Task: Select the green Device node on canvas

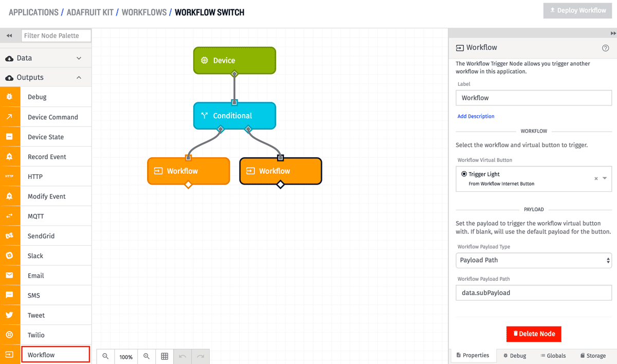Action: coord(234,60)
